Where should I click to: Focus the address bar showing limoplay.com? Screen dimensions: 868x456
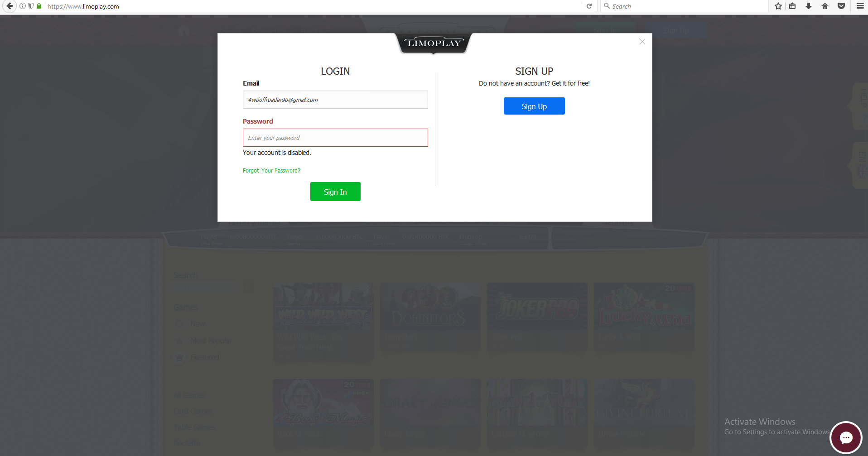(313, 6)
